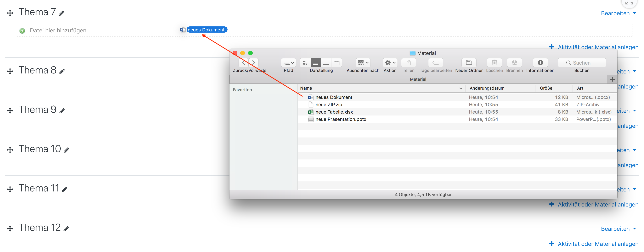Click the Löschen trash icon

point(494,63)
